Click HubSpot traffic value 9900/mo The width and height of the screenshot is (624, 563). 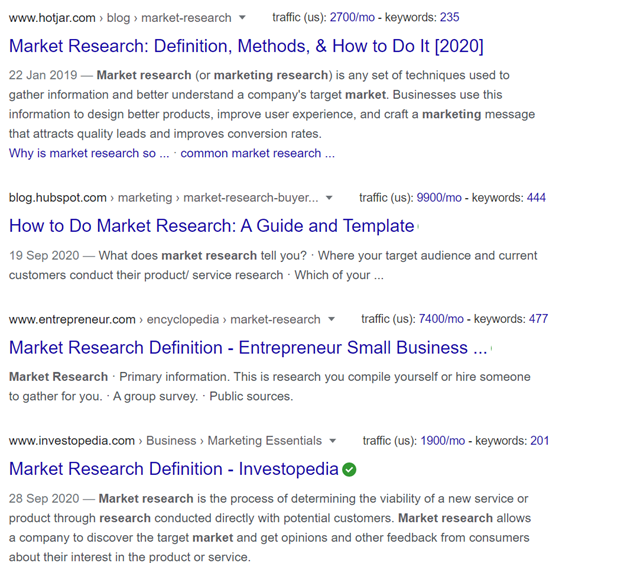tap(439, 198)
